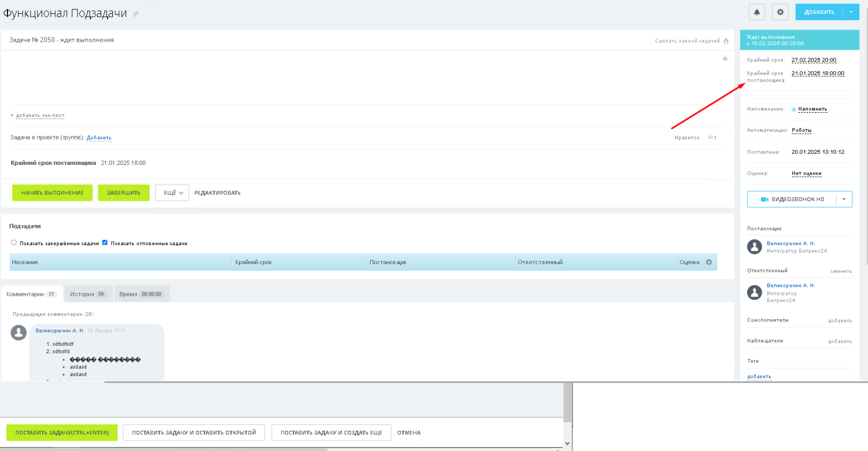This screenshot has height=451, width=868.
Task: Expand the Видеозвонок HD dropdown arrow
Action: pos(844,199)
